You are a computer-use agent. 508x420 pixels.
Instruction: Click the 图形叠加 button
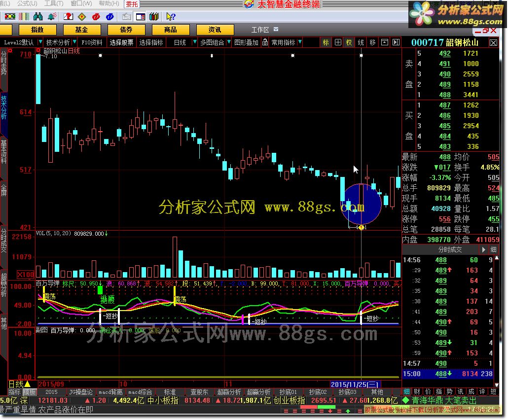click(x=246, y=42)
